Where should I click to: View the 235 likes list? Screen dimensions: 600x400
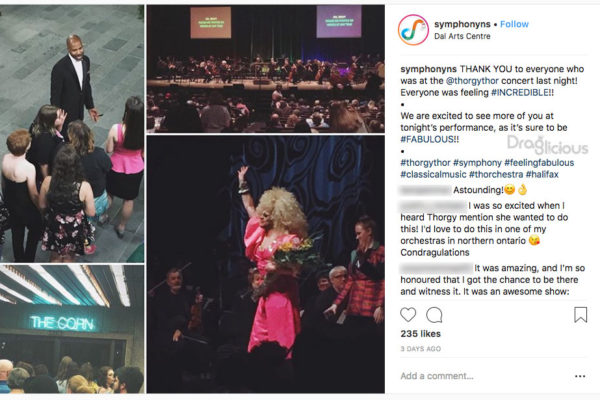[421, 334]
